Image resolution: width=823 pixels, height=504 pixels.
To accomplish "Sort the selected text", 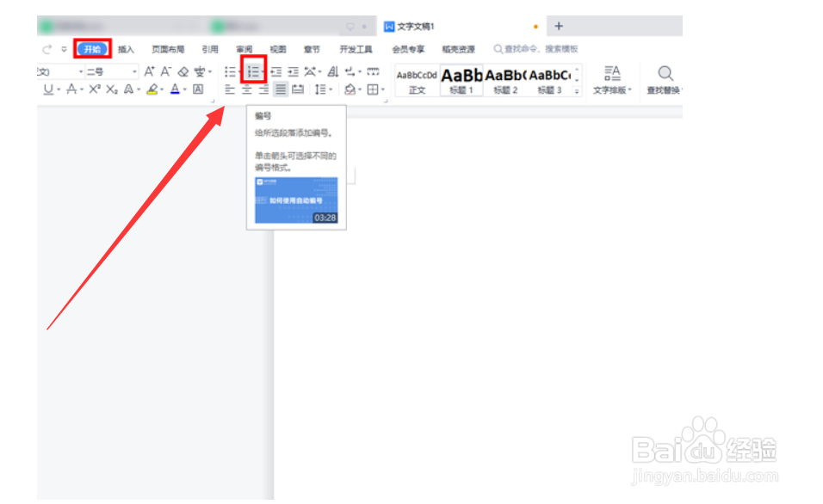I will [x=333, y=72].
